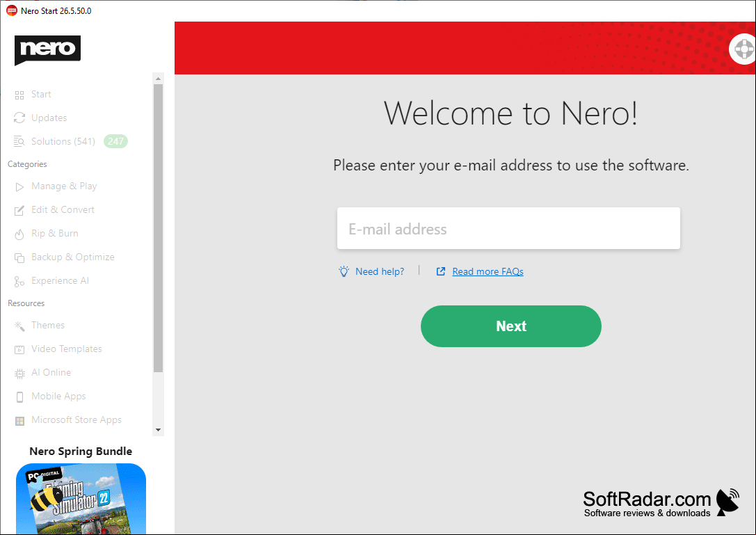Screen dimensions: 756x535
Task: Focus the E-mail address field
Action: coord(508,228)
